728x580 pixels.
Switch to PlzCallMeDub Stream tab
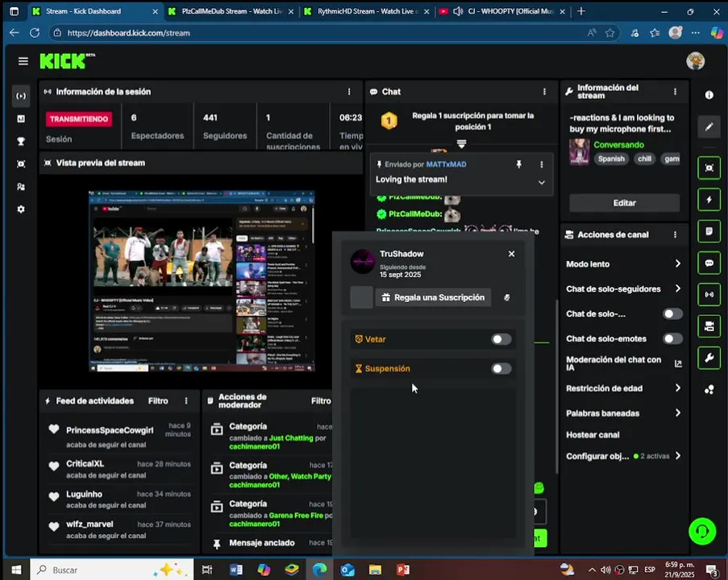(x=231, y=11)
